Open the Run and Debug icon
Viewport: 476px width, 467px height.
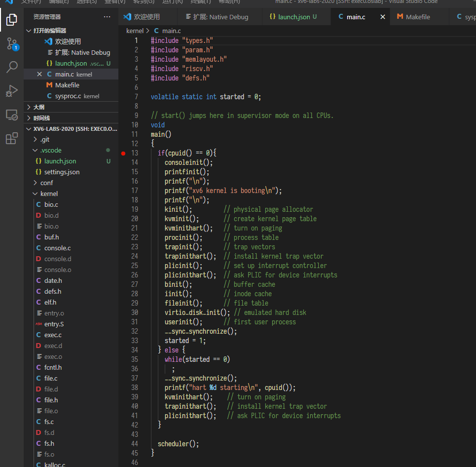[x=12, y=91]
